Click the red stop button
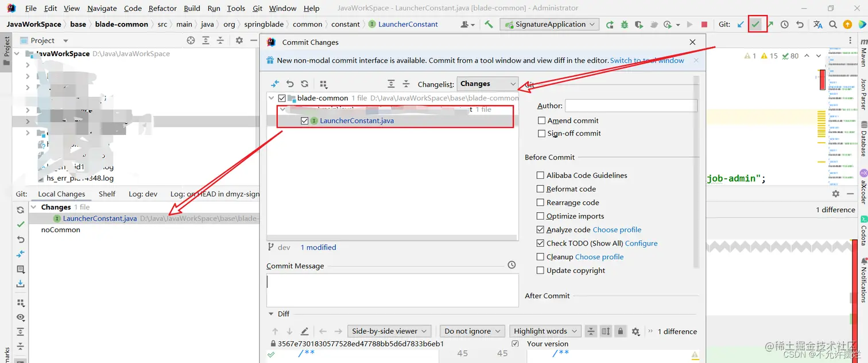Viewport: 868px width, 363px height. click(704, 24)
